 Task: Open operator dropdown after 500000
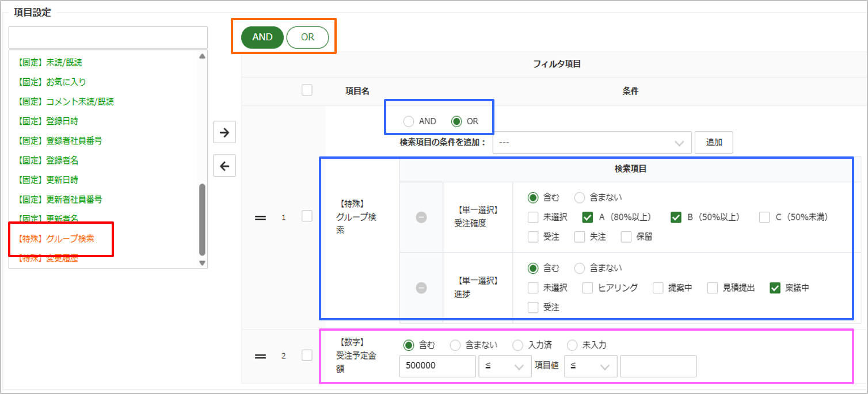click(505, 366)
